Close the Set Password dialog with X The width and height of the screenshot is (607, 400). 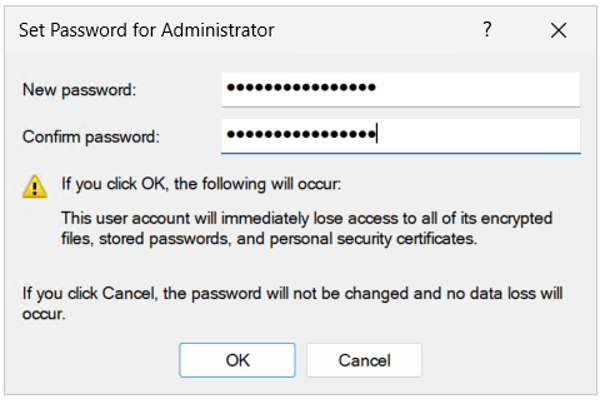[x=558, y=30]
